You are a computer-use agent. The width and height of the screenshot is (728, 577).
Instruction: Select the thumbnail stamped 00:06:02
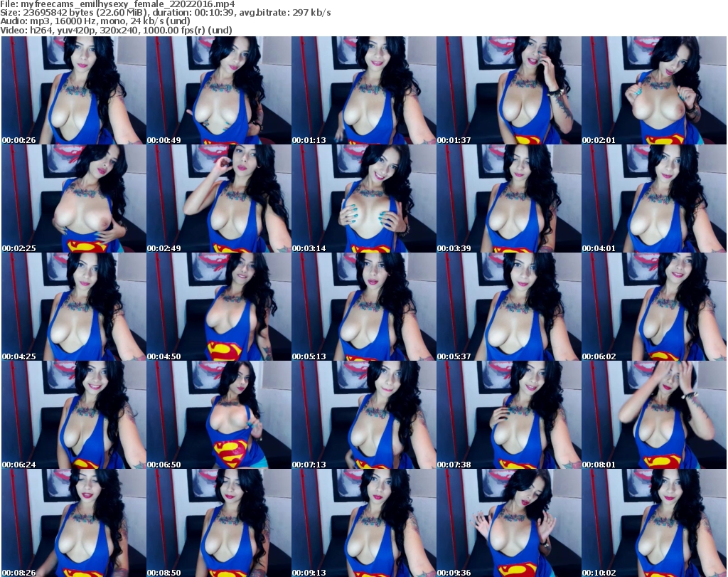coord(654,307)
